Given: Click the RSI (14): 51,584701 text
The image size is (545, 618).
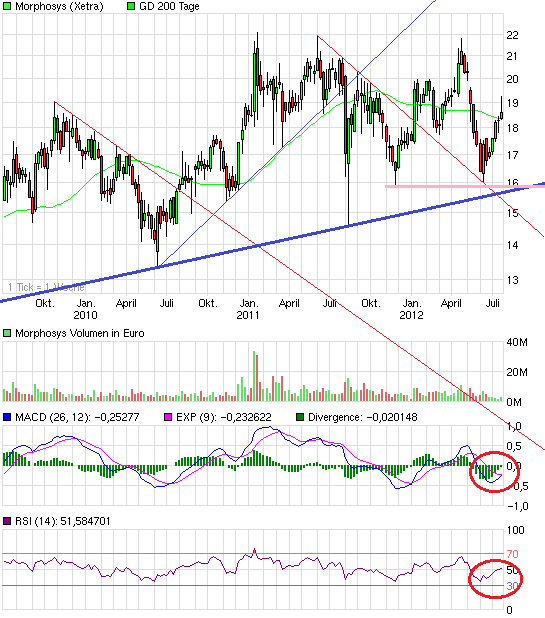Looking at the screenshot, I should click(63, 521).
